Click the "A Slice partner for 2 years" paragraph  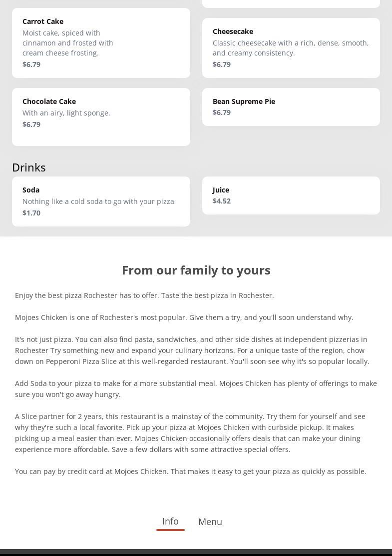pos(191,433)
